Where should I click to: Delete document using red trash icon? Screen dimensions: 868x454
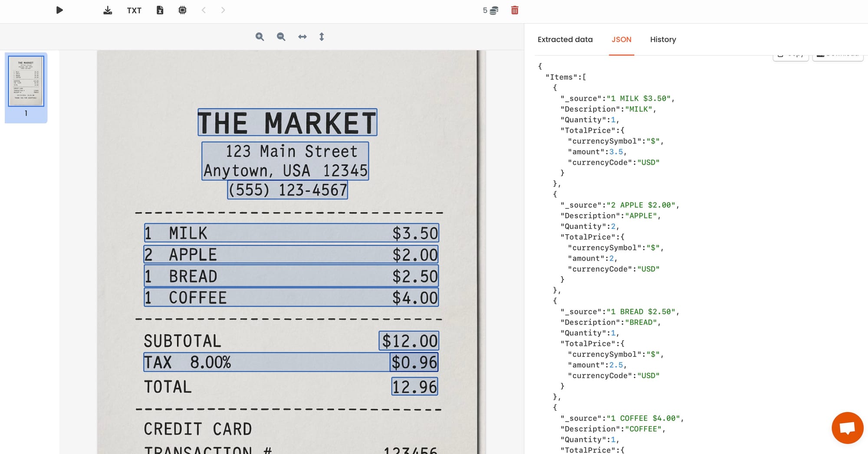point(515,10)
